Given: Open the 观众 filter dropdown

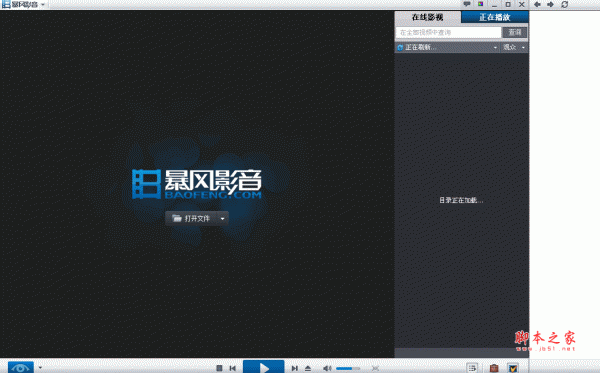Looking at the screenshot, I should [514, 47].
